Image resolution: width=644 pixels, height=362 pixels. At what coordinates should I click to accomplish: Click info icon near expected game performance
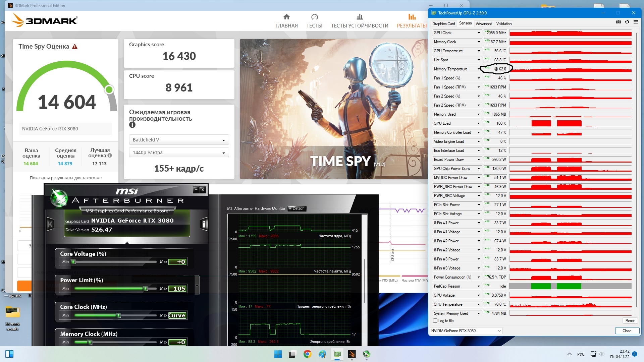click(x=132, y=125)
